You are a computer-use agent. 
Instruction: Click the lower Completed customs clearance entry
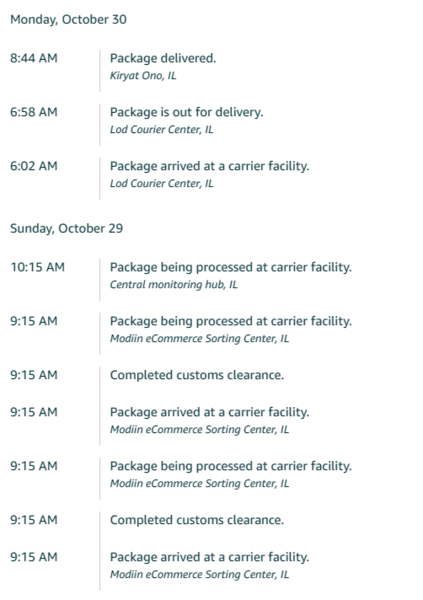[x=197, y=520]
